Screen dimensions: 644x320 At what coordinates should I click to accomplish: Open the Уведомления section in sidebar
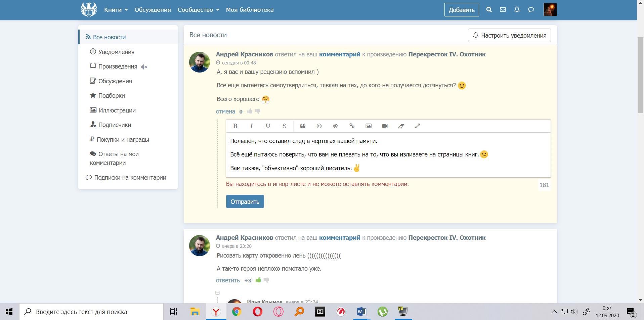[116, 52]
